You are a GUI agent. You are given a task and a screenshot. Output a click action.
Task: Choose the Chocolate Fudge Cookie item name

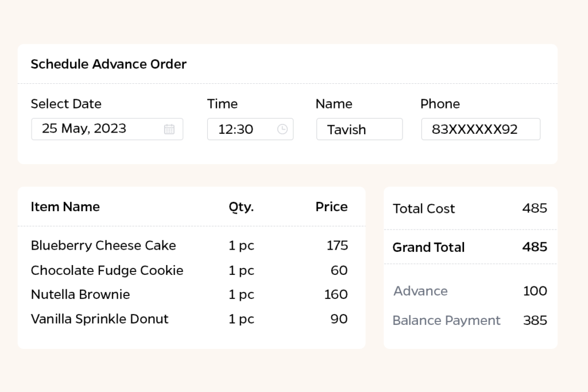click(x=107, y=270)
